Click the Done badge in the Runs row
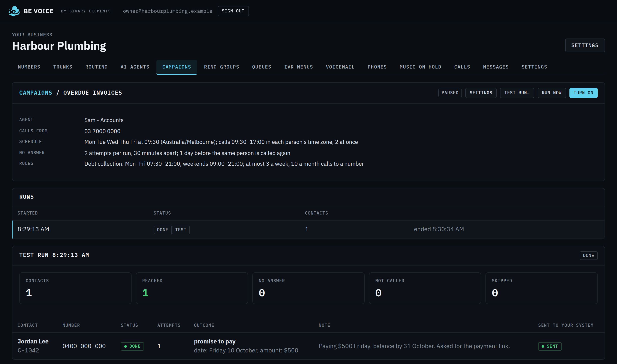Screen dimensions: 617x364 [162, 230]
